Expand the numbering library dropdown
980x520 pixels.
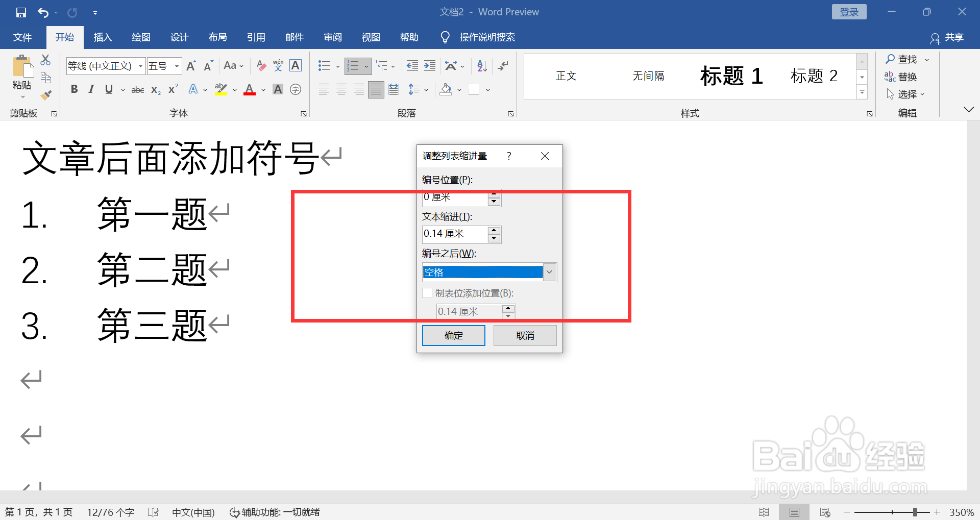pos(366,65)
